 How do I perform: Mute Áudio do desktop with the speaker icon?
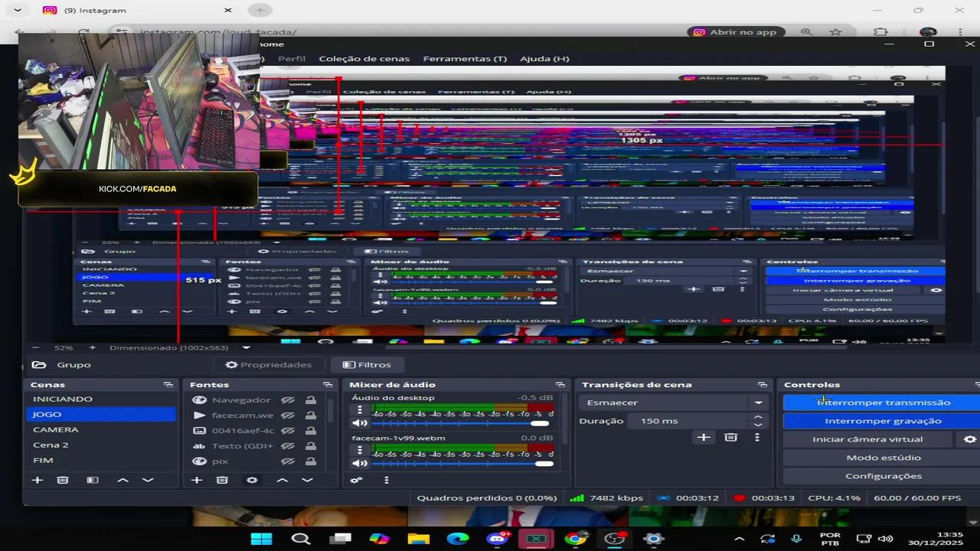[360, 422]
